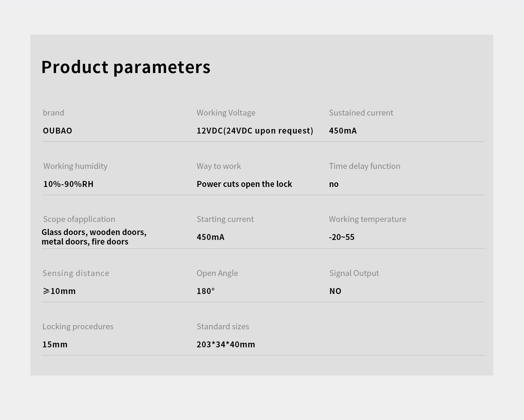Click the Sensing distance label
This screenshot has height=420, width=524.
[x=76, y=273]
